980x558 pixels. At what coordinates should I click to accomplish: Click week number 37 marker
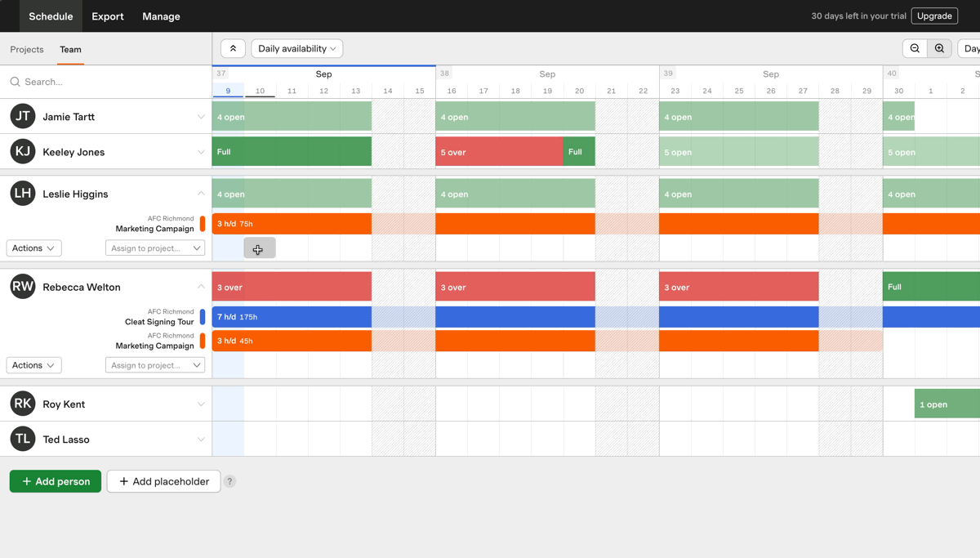pyautogui.click(x=221, y=74)
